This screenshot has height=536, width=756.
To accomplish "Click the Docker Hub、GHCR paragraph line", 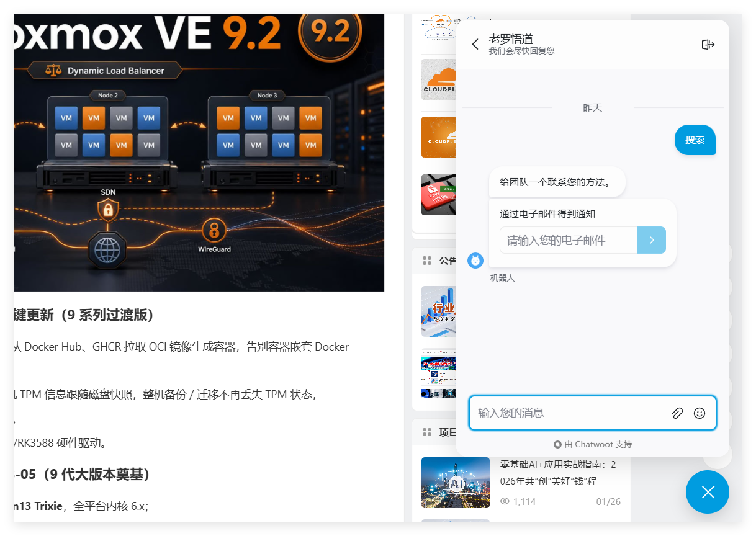I will [181, 347].
